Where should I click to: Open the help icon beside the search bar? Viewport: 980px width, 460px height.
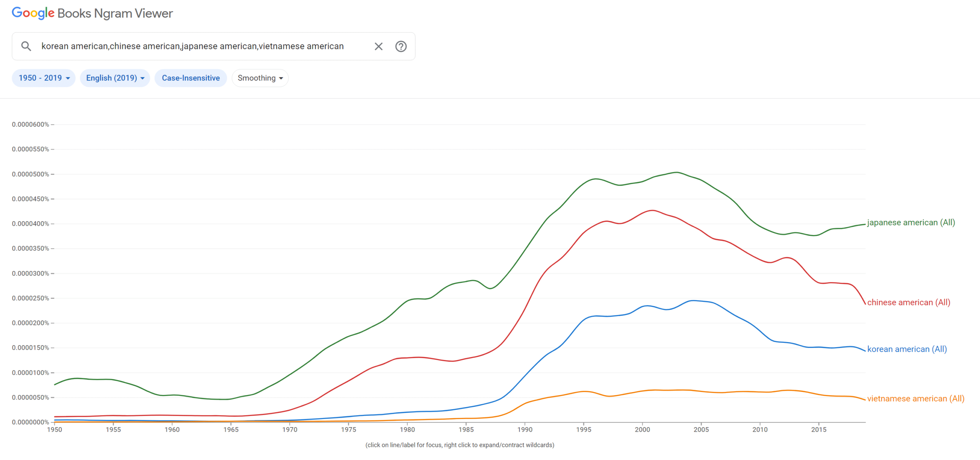tap(401, 46)
